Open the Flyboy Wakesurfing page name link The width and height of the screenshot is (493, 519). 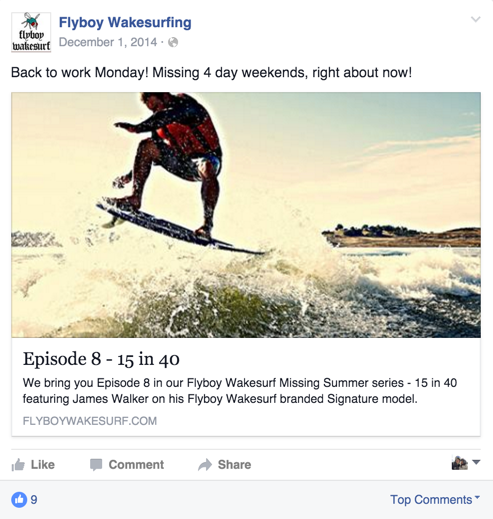125,23
